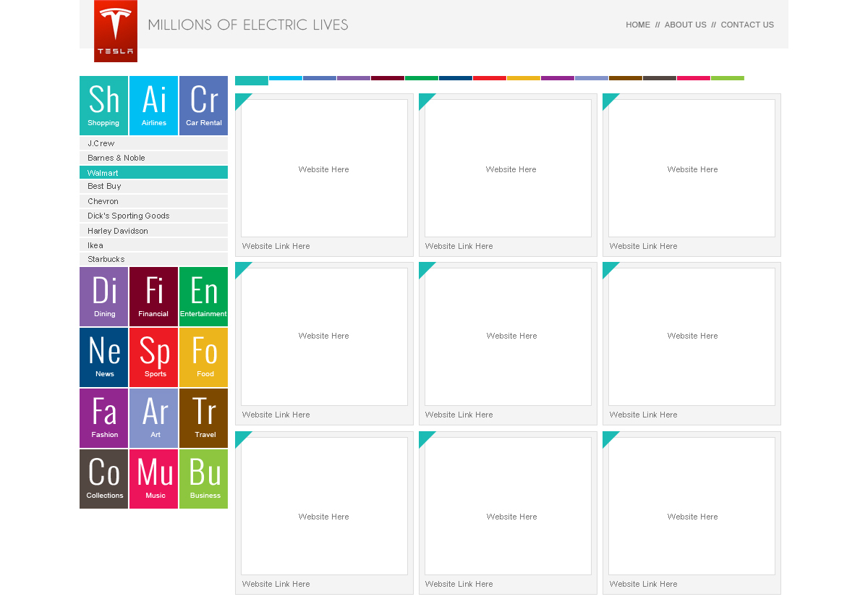The height and width of the screenshot is (615, 868).
Task: Open first row, last website thumbnail
Action: pyautogui.click(x=692, y=168)
